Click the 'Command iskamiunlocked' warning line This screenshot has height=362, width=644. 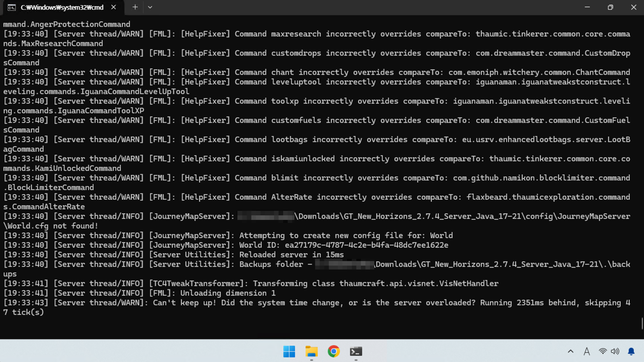tap(317, 164)
